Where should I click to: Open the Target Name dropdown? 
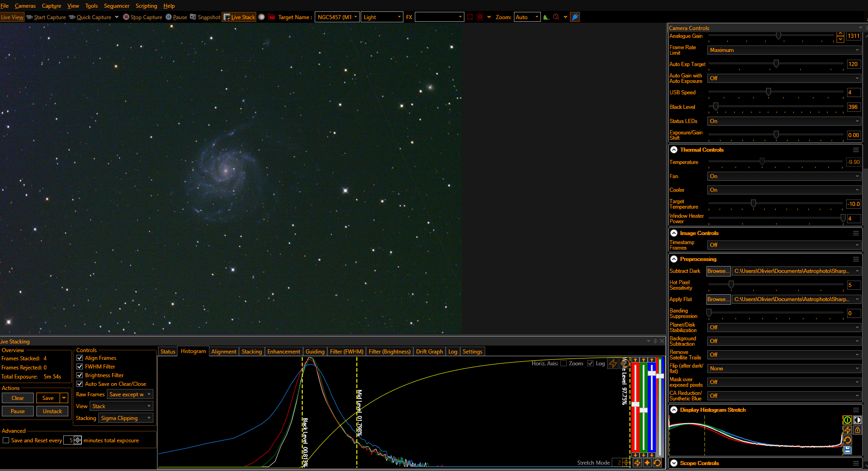tap(337, 17)
